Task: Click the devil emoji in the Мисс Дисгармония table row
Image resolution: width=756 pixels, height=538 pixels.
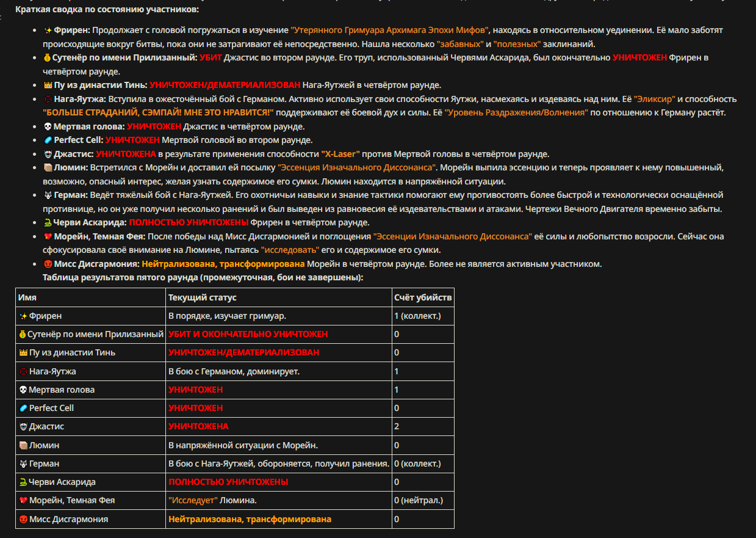Action: pyautogui.click(x=23, y=519)
